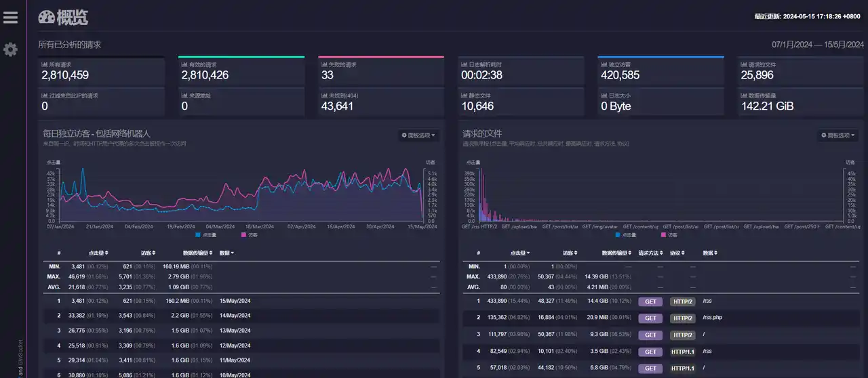The image size is (868, 378).
Task: Click the chart icon in 独立访客 card
Action: pos(604,65)
